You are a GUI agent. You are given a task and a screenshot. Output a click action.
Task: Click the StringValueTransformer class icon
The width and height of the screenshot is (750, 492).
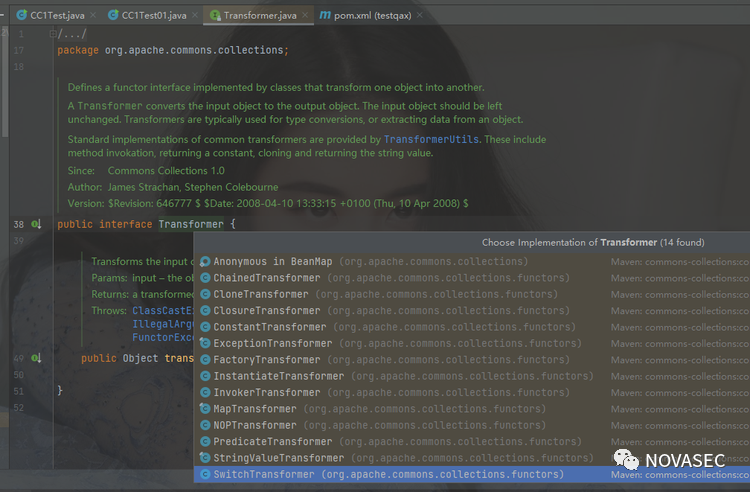[x=205, y=458]
